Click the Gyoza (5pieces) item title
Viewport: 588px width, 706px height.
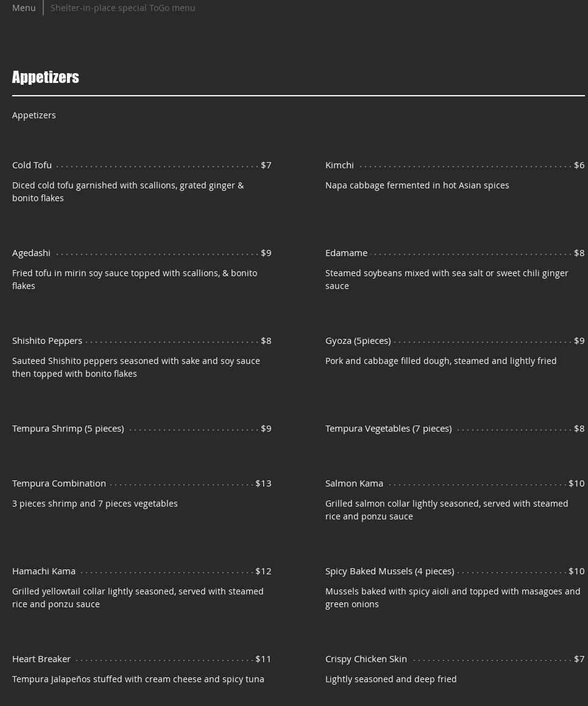tap(358, 340)
